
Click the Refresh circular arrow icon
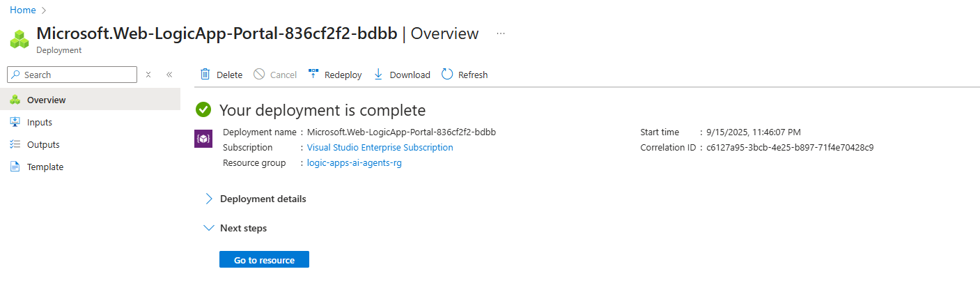pyautogui.click(x=447, y=74)
